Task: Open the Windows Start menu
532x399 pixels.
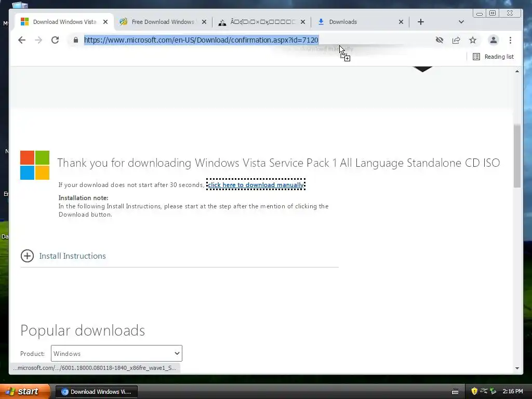Action: [x=24, y=391]
